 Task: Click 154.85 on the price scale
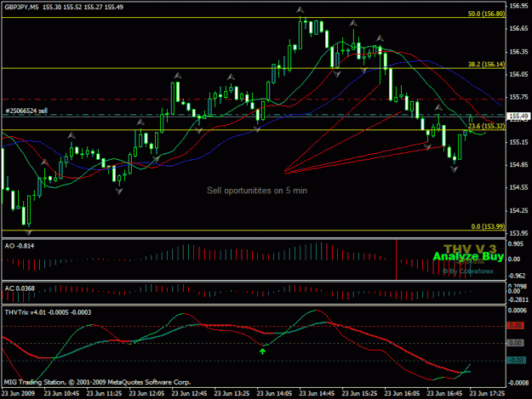coord(518,165)
